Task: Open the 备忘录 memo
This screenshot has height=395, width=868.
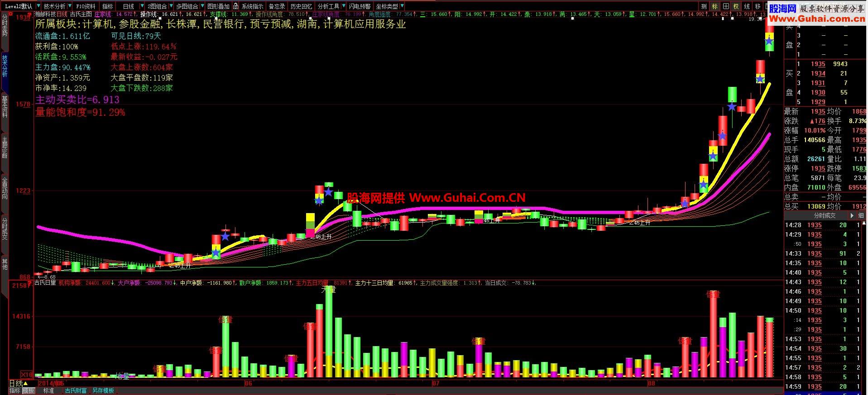Action: 277,6
